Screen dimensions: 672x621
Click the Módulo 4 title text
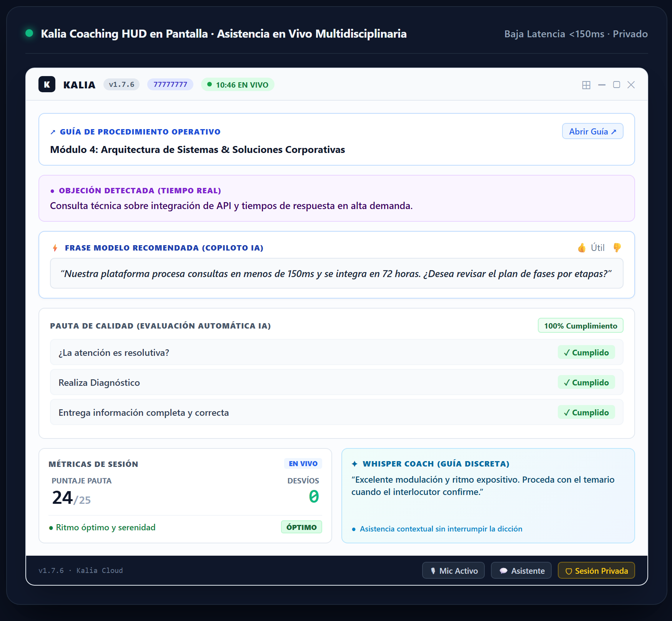(198, 149)
